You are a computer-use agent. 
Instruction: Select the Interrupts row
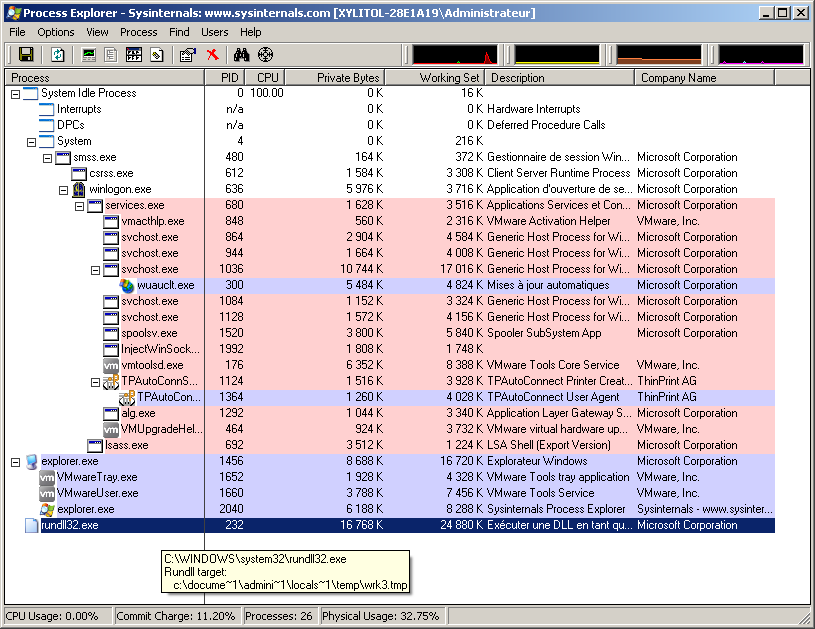click(x=390, y=109)
